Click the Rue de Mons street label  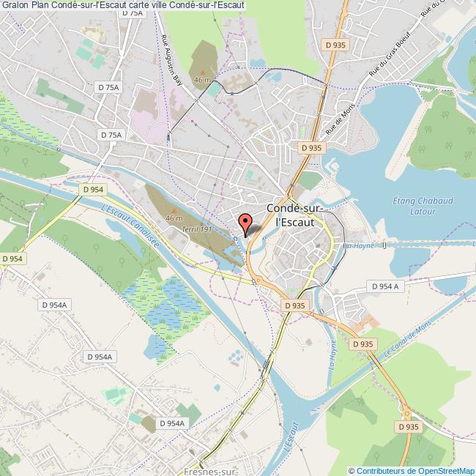[340, 119]
